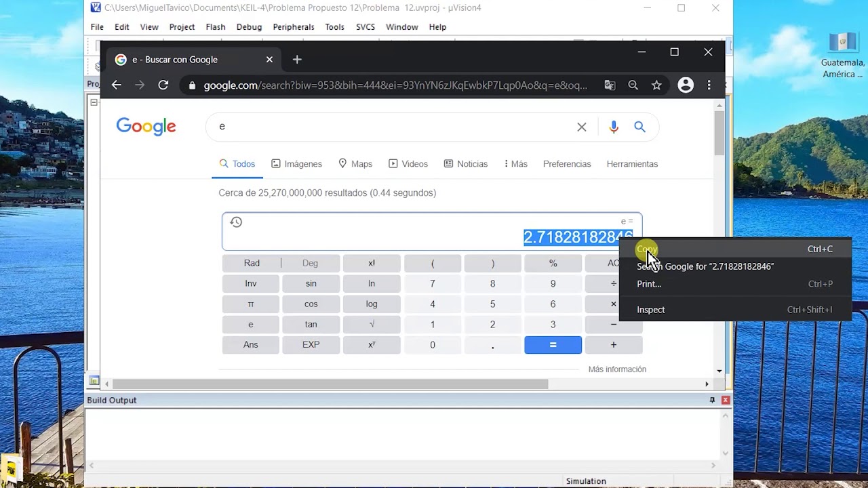
Task: Open the Chrome profile avatar
Action: click(x=686, y=85)
